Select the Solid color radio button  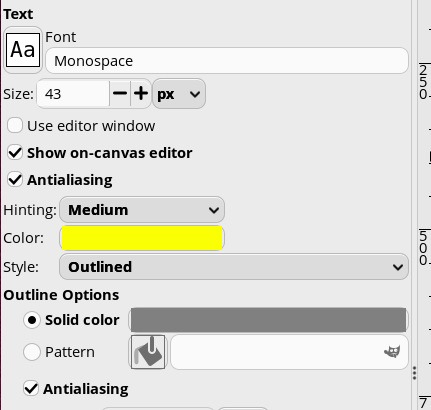tap(32, 320)
